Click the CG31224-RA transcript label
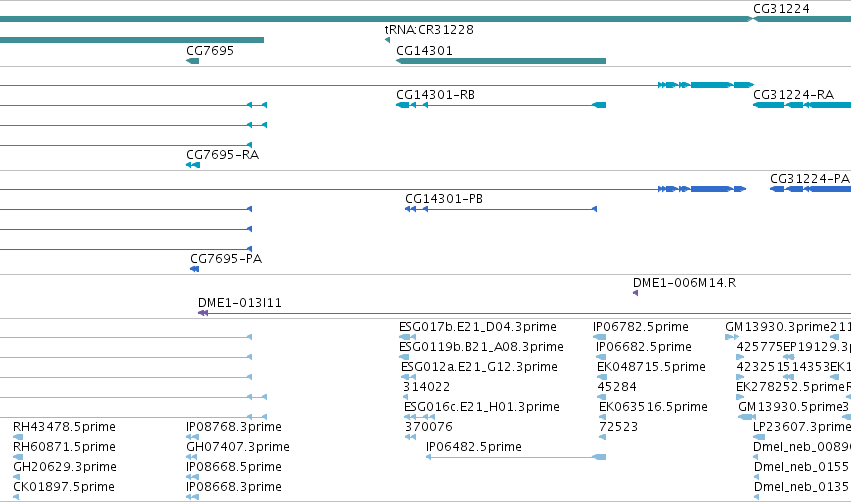Image resolution: width=851 pixels, height=502 pixels. [x=793, y=95]
